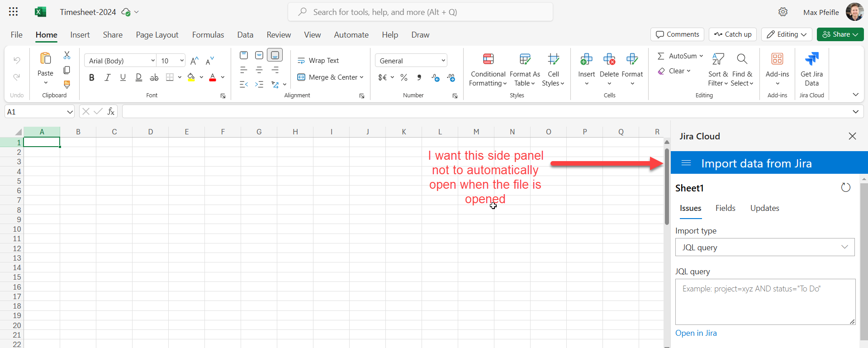Click into the JQL query text area
Viewport: 868px width, 348px height.
765,301
